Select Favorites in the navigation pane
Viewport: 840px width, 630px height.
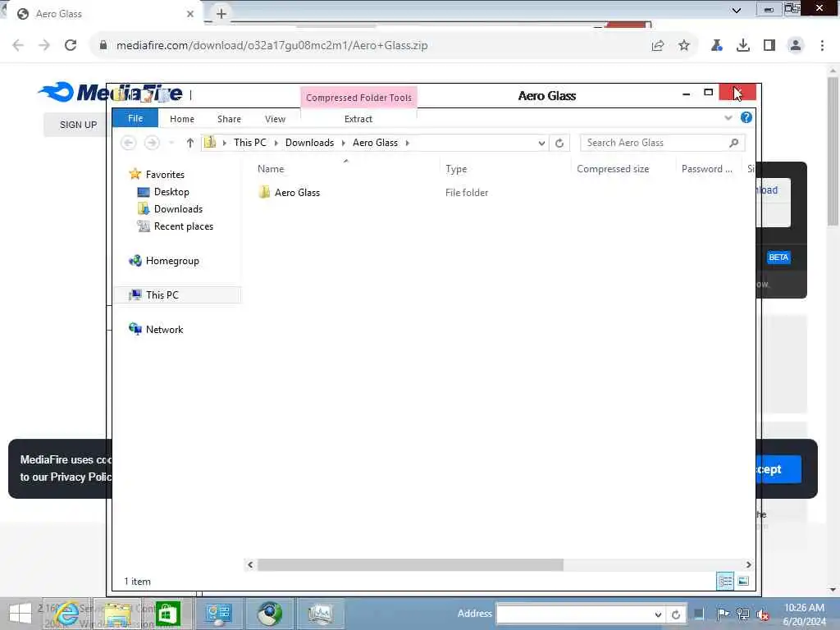164,175
